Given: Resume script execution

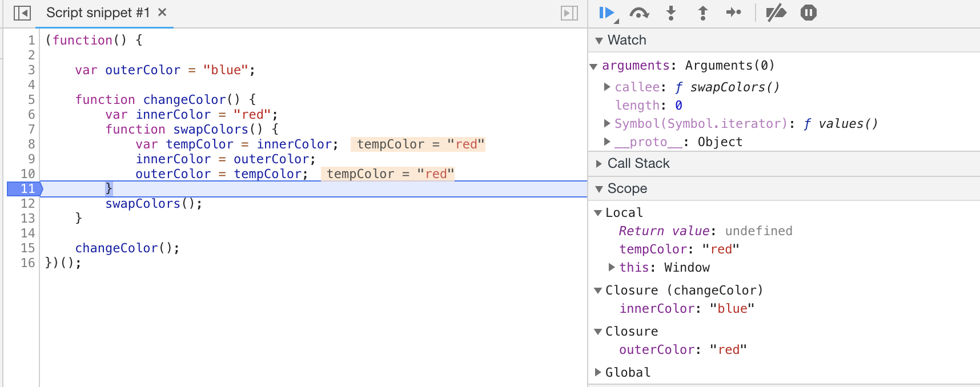Looking at the screenshot, I should [608, 13].
